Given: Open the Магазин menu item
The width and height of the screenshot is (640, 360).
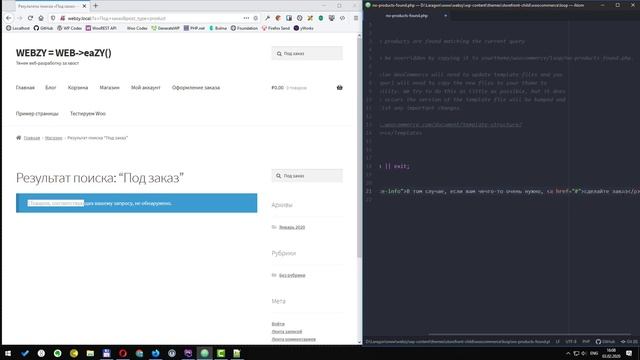Looking at the screenshot, I should [x=109, y=87].
